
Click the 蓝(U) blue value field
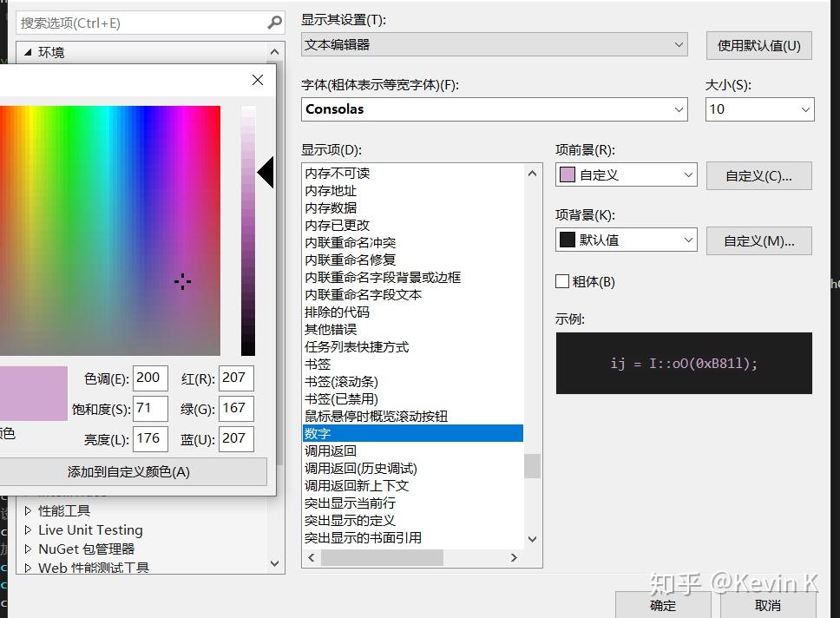click(236, 439)
